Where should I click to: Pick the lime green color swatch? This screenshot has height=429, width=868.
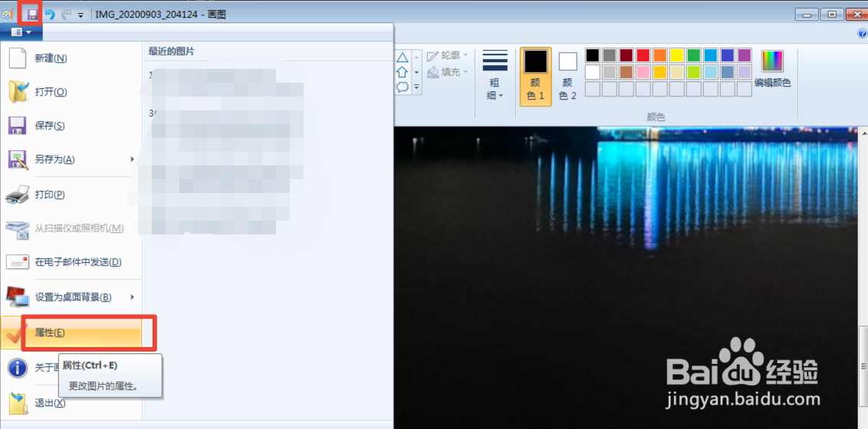pos(694,72)
